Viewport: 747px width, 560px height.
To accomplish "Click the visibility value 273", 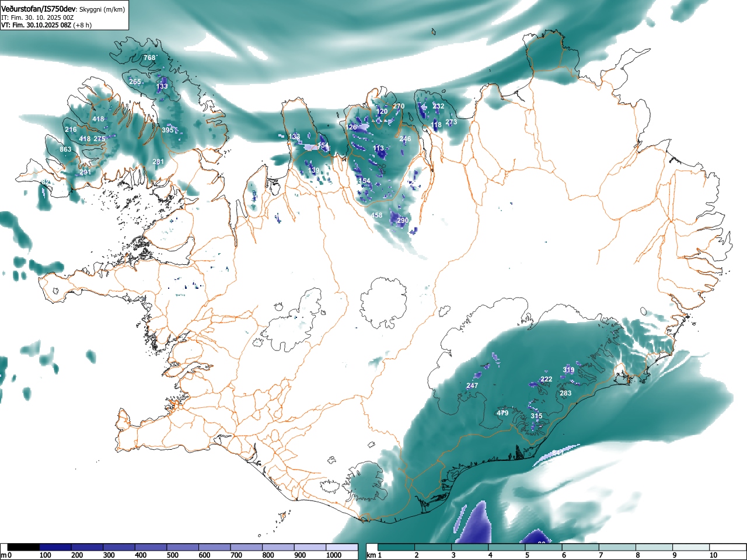I will pos(451,122).
